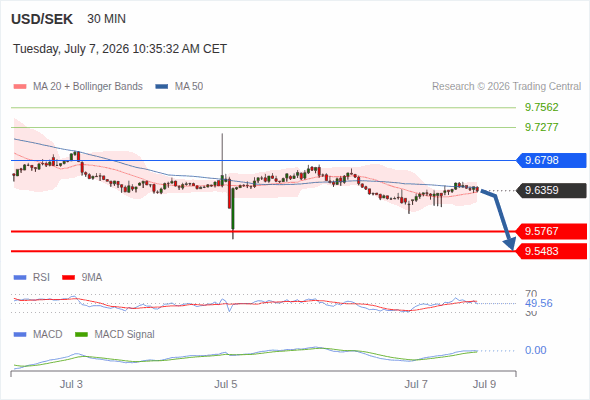Image resolution: width=590 pixels, height=400 pixels.
Task: Click the Jul 7 date axis marker
Action: coord(416,384)
